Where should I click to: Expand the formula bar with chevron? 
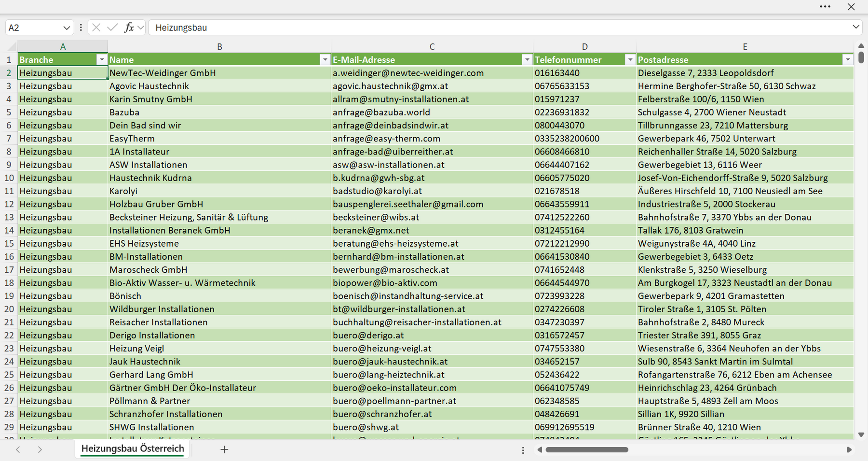pos(856,27)
